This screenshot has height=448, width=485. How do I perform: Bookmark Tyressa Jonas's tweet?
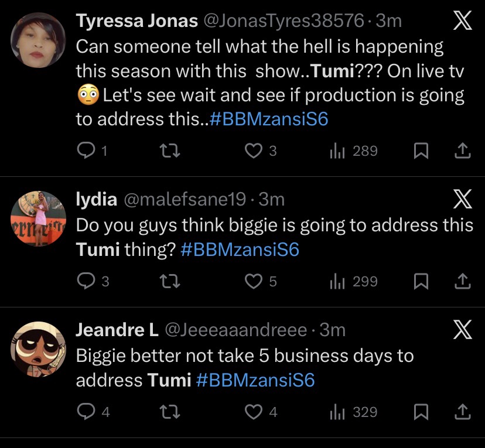click(x=419, y=151)
